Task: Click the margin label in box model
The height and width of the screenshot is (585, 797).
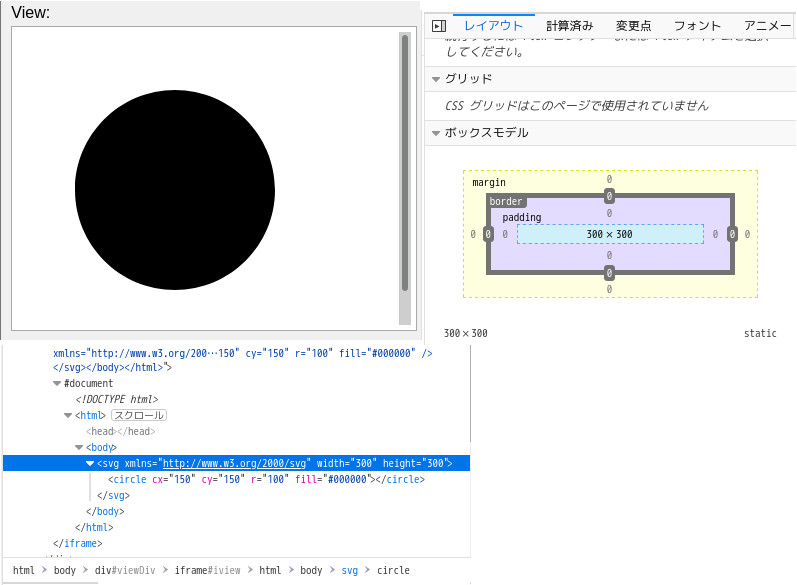Action: point(489,182)
